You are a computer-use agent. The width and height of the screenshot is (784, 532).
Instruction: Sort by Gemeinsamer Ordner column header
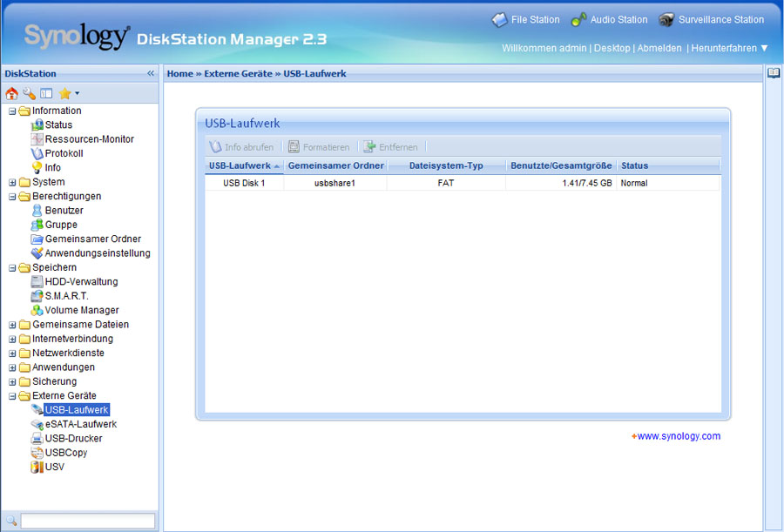335,166
